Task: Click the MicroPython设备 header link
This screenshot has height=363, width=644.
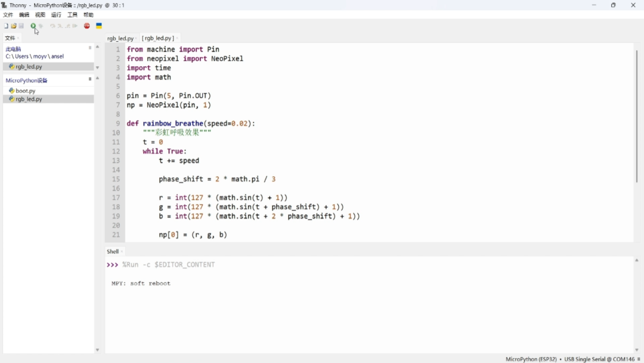Action: (x=27, y=81)
